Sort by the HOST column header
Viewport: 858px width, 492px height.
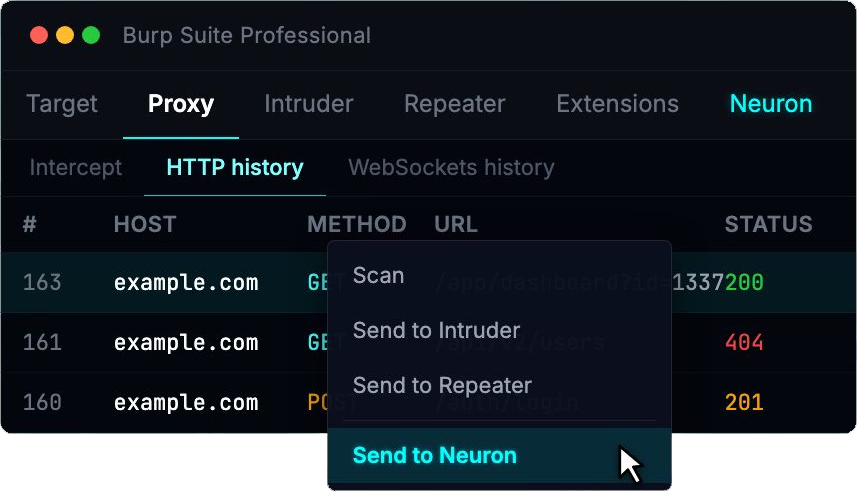pos(145,225)
